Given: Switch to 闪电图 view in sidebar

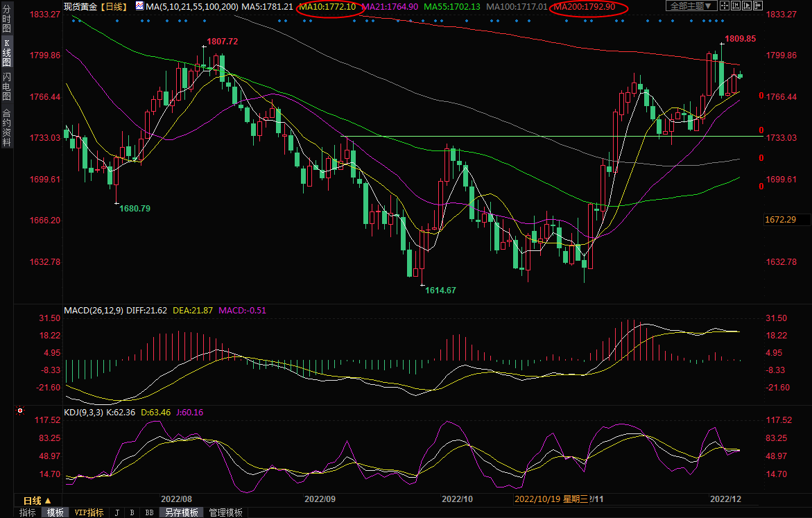Looking at the screenshot, I should (x=6, y=86).
